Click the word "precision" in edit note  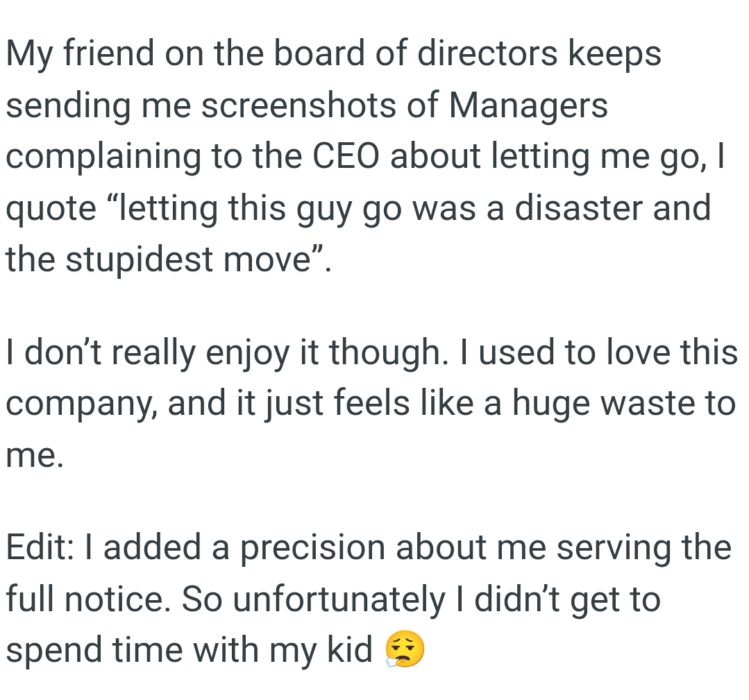pyautogui.click(x=312, y=547)
